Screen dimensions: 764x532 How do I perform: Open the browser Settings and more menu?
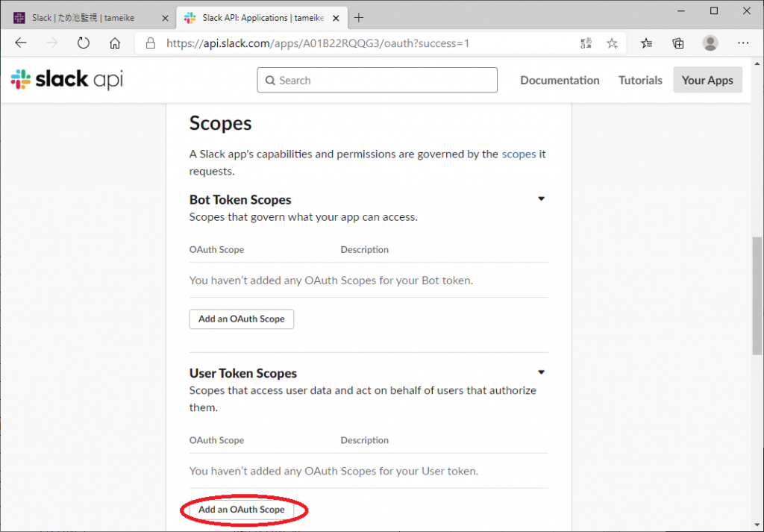743,43
